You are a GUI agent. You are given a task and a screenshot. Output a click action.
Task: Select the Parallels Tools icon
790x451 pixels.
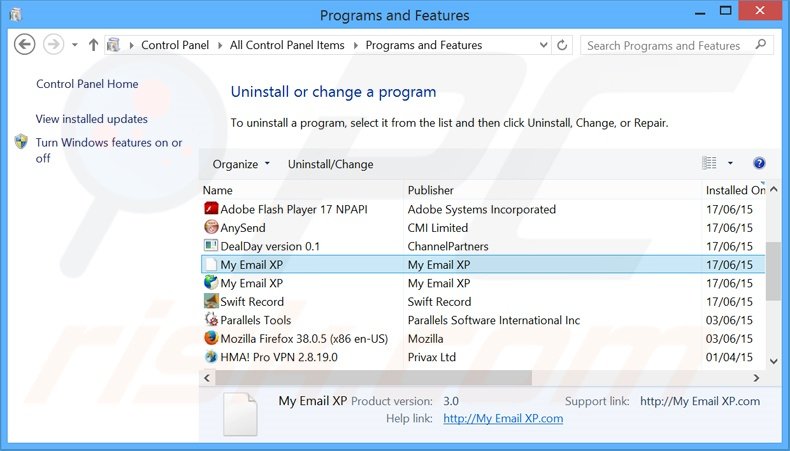click(211, 319)
